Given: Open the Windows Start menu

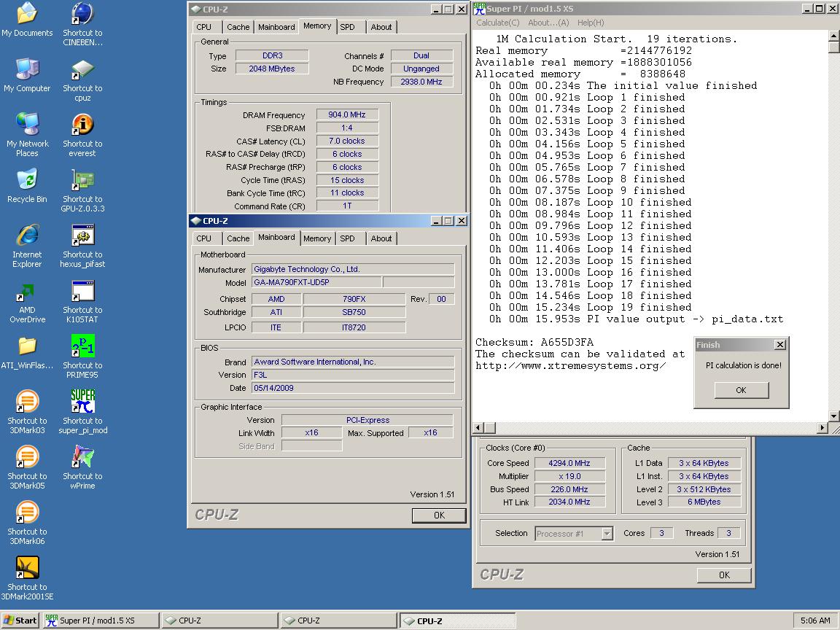Looking at the screenshot, I should click(20, 621).
